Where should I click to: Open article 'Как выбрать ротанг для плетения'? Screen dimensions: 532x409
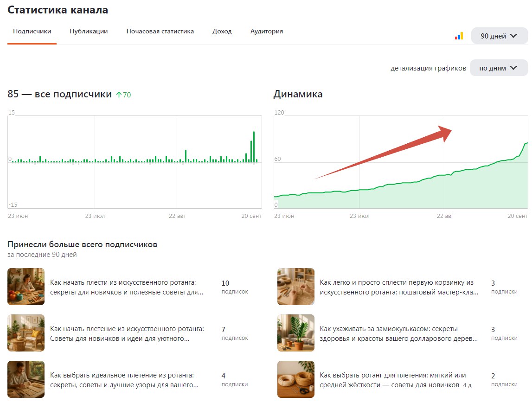[x=393, y=380]
